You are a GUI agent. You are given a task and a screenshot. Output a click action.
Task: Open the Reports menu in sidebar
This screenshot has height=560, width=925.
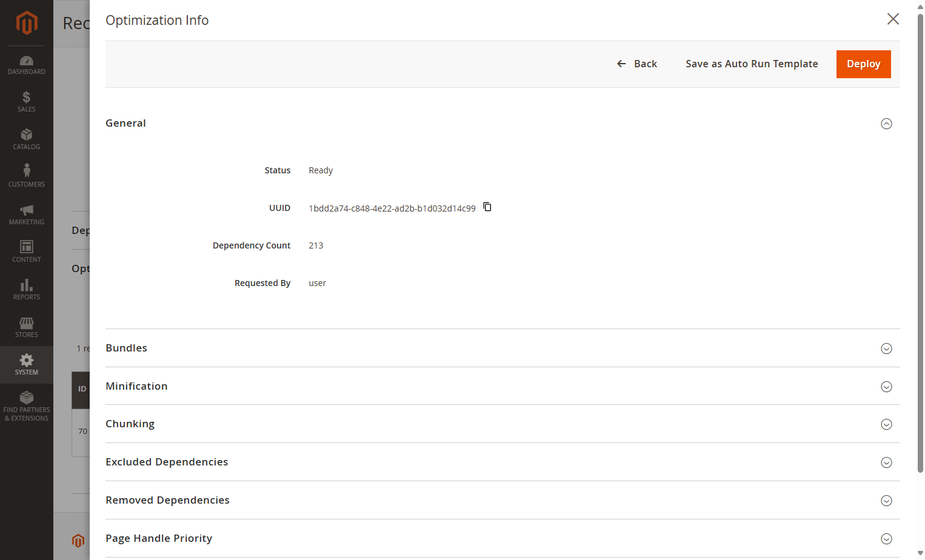tap(27, 290)
